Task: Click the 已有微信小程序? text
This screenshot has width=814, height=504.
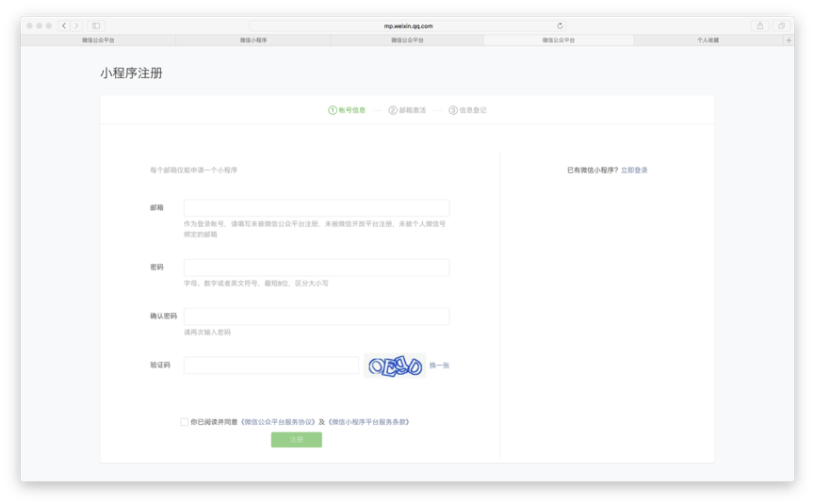Action: (593, 171)
